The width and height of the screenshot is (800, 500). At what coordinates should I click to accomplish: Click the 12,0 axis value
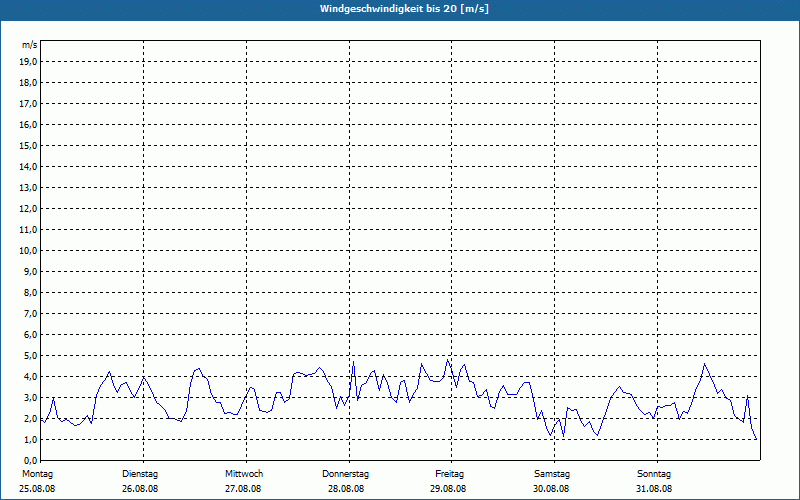coord(28,209)
